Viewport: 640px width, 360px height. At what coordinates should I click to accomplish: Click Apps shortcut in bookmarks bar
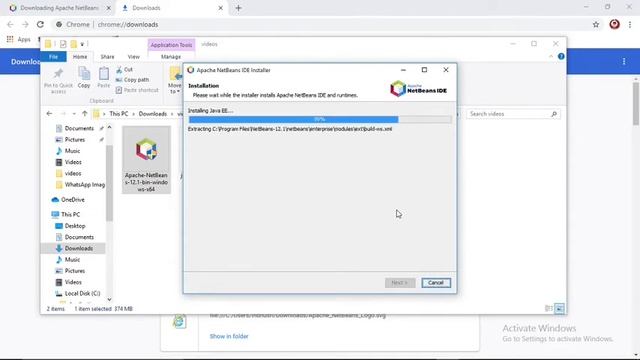(19, 40)
